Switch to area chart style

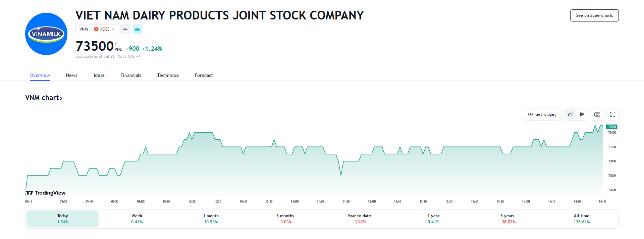point(571,114)
